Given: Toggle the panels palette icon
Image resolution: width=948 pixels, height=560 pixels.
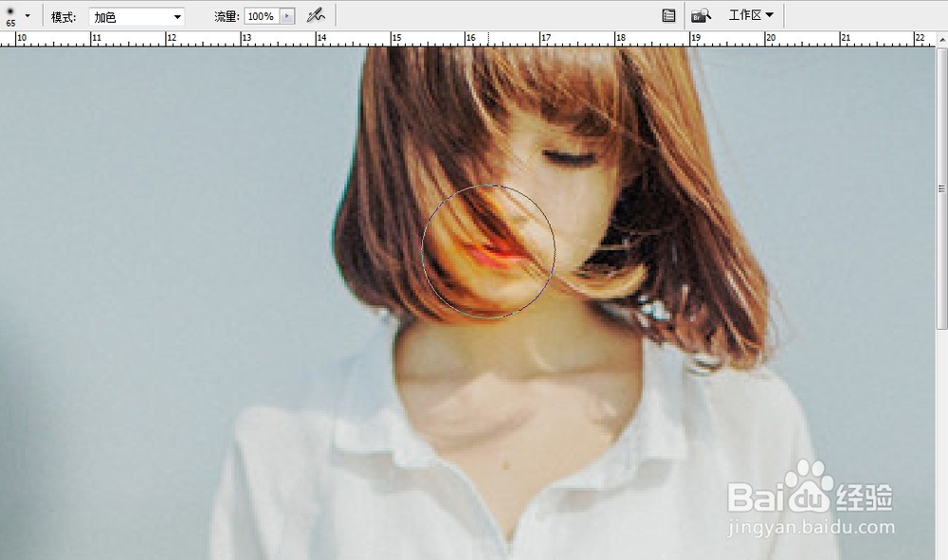Looking at the screenshot, I should pyautogui.click(x=668, y=16).
